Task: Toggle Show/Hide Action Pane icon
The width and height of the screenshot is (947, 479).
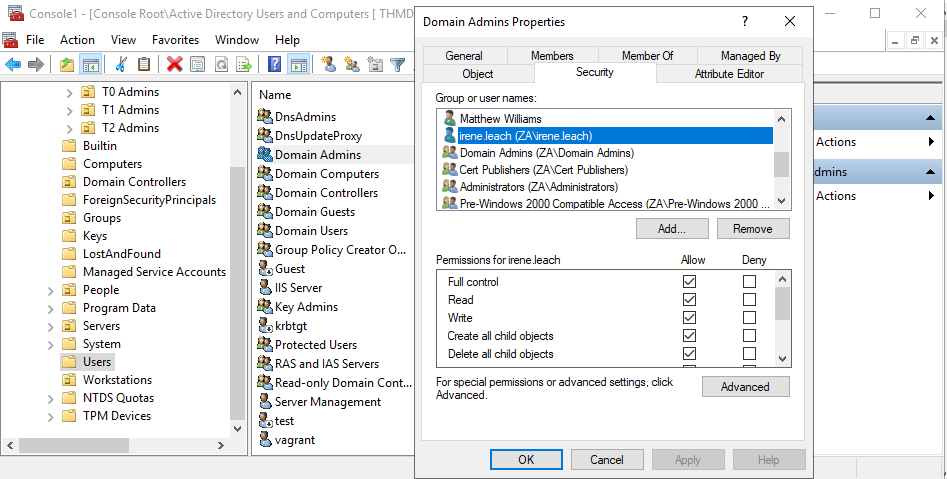Action: click(298, 64)
